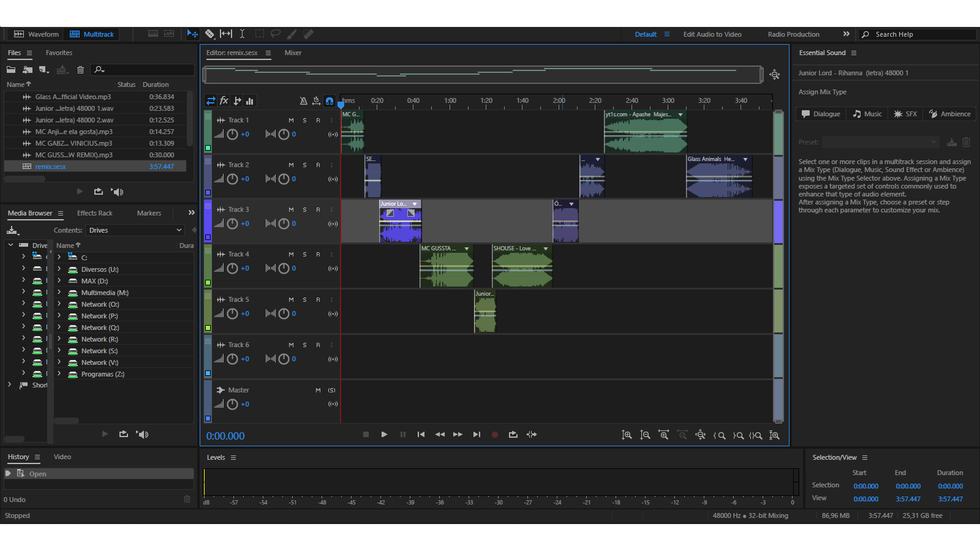
Task: Solo Track 3
Action: [304, 210]
